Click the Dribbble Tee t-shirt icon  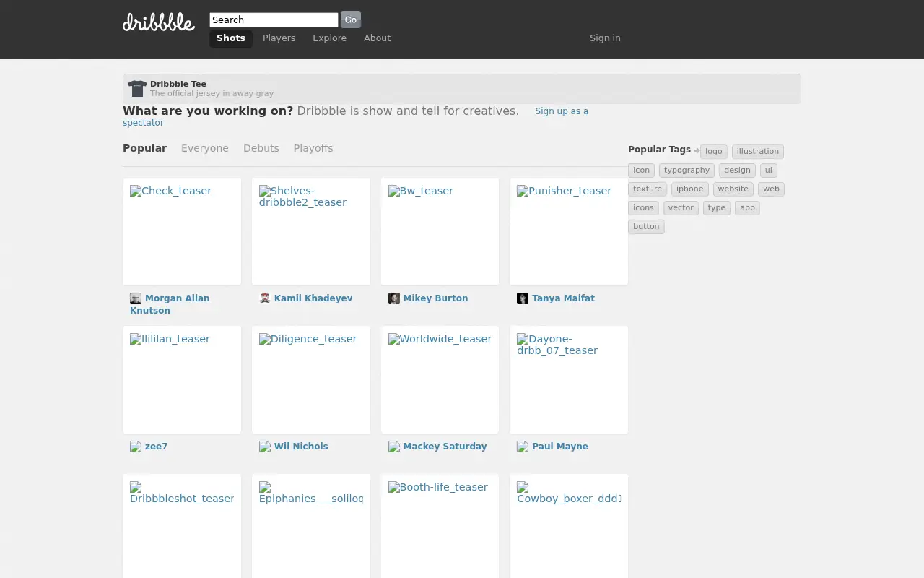click(137, 88)
